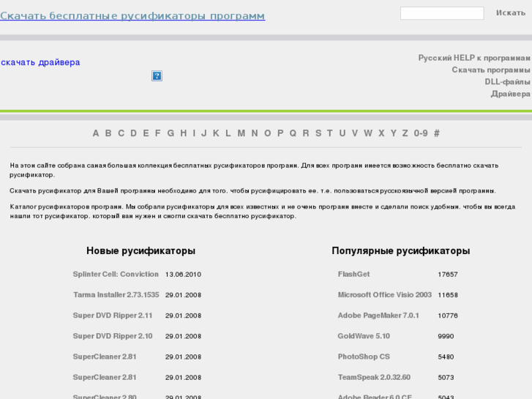This screenshot has height=399, width=532.
Task: Choose letter J in alphabet index
Action: pyautogui.click(x=204, y=133)
